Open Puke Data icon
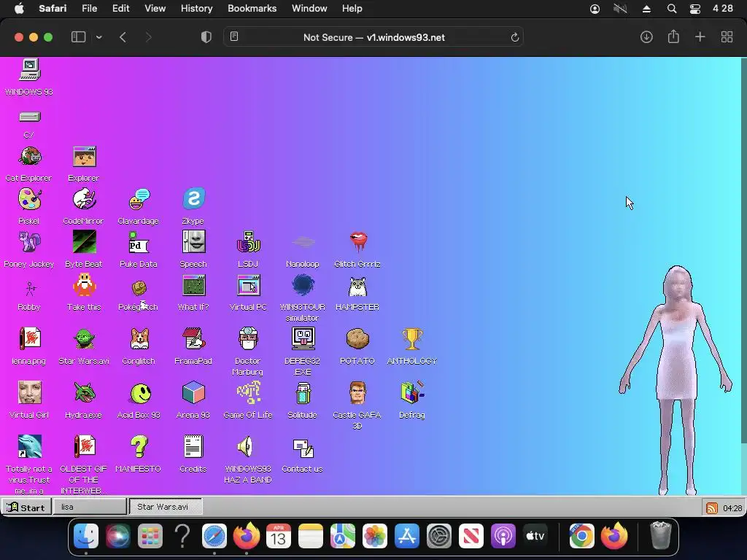The width and height of the screenshot is (747, 560). 139,242
